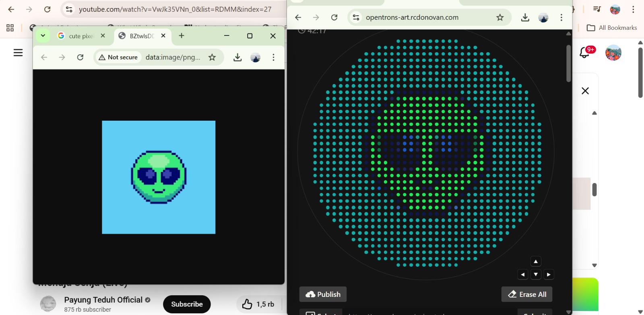Click the Publish button with cloud icon
The height and width of the screenshot is (315, 644).
(323, 294)
